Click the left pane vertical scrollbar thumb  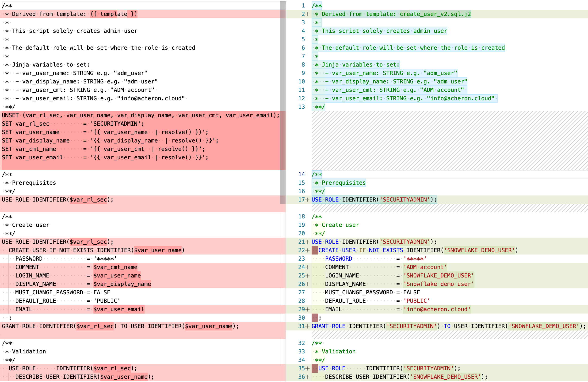coord(283,103)
